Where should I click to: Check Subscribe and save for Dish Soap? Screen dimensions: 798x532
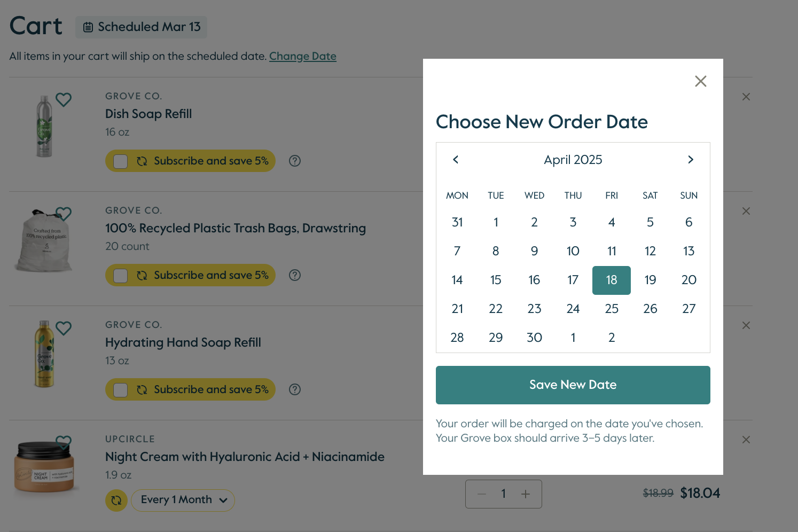121,161
